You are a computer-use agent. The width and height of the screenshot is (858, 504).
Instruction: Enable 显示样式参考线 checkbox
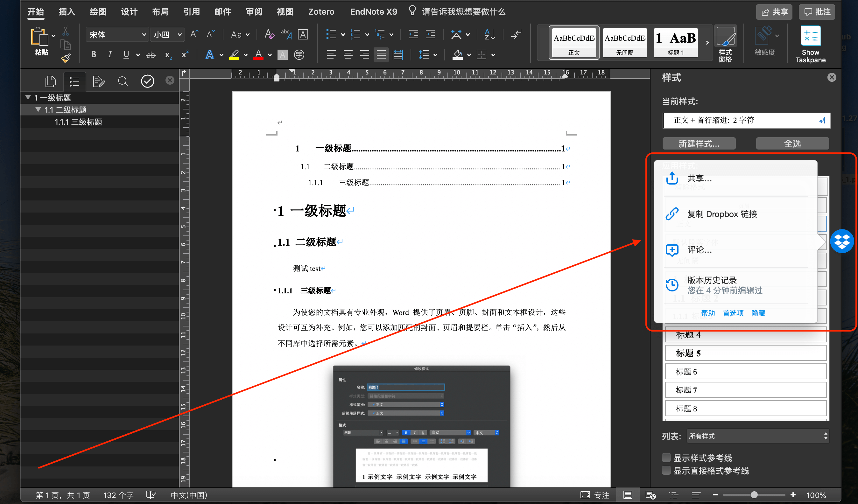[666, 458]
